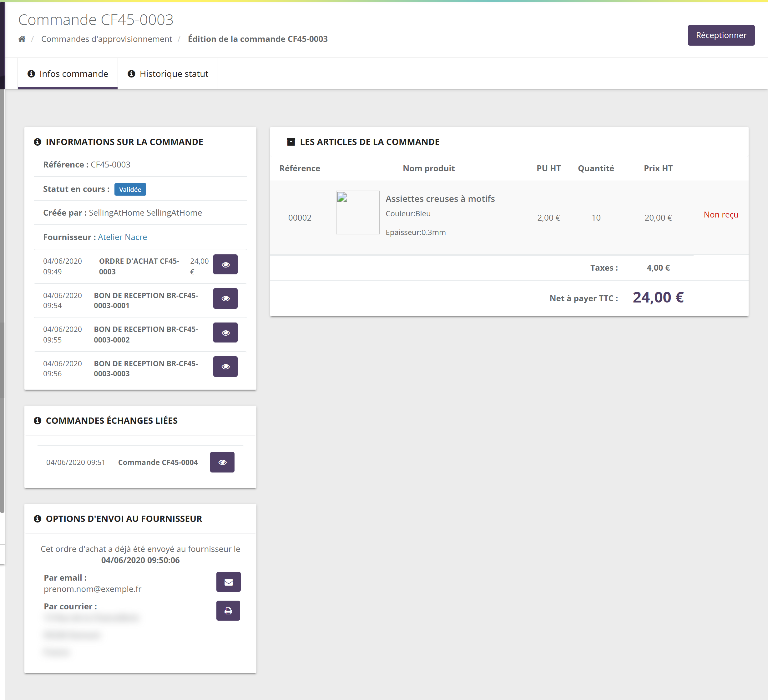Switch to Historique statut tab
768x700 pixels.
(168, 74)
